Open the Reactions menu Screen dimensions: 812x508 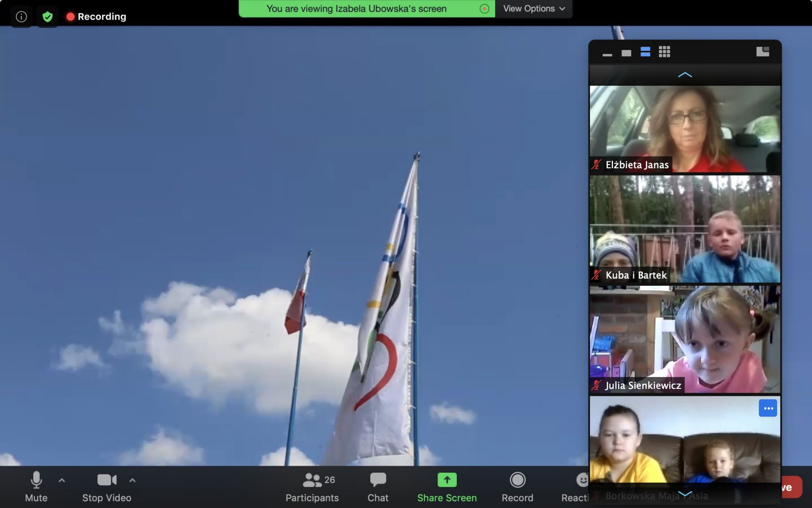(x=575, y=487)
